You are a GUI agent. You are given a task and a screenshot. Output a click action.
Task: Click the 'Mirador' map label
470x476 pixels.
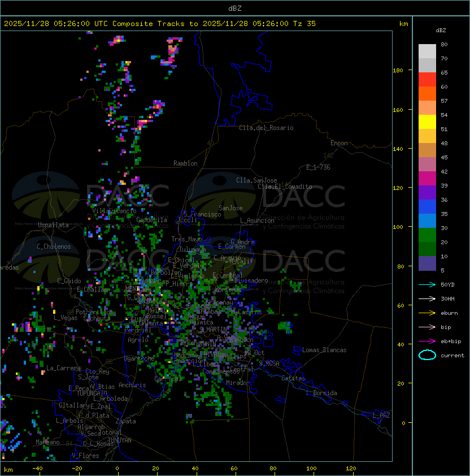[x=238, y=383]
